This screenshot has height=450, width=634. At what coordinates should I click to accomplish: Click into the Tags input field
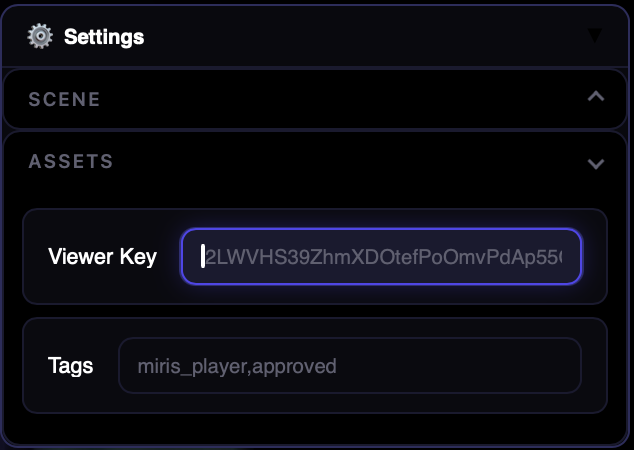(350, 366)
